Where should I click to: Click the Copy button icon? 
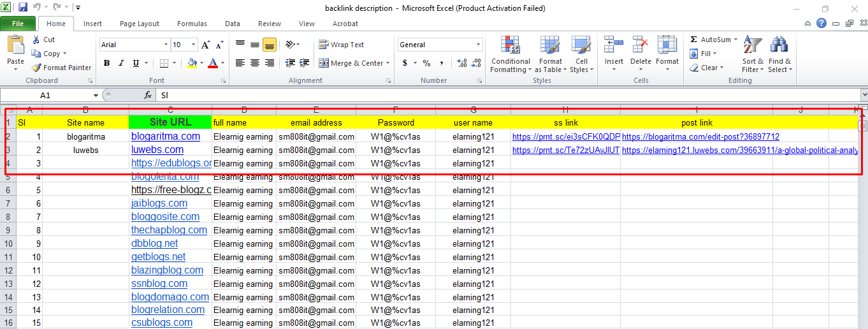[36, 54]
